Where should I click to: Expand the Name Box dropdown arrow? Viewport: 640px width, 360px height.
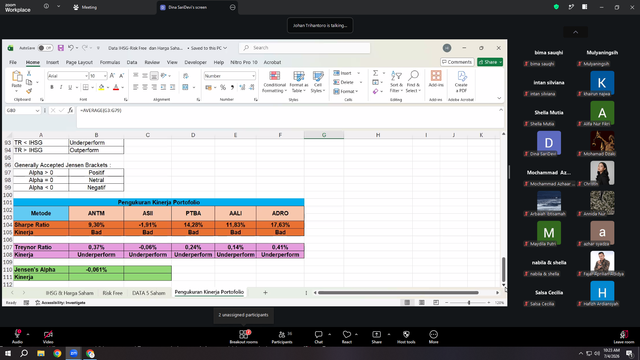37,111
